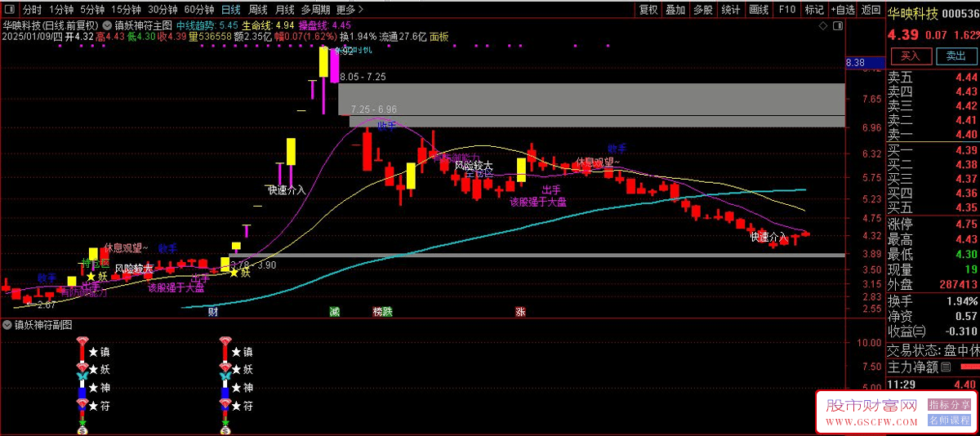
Task: Expand the 镇妖神符副图 sub-chart dropdown arrow
Action: click(x=7, y=324)
